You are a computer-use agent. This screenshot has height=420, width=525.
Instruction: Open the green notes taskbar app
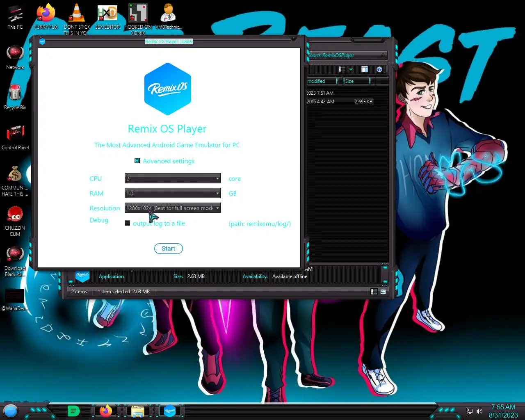coord(73,411)
